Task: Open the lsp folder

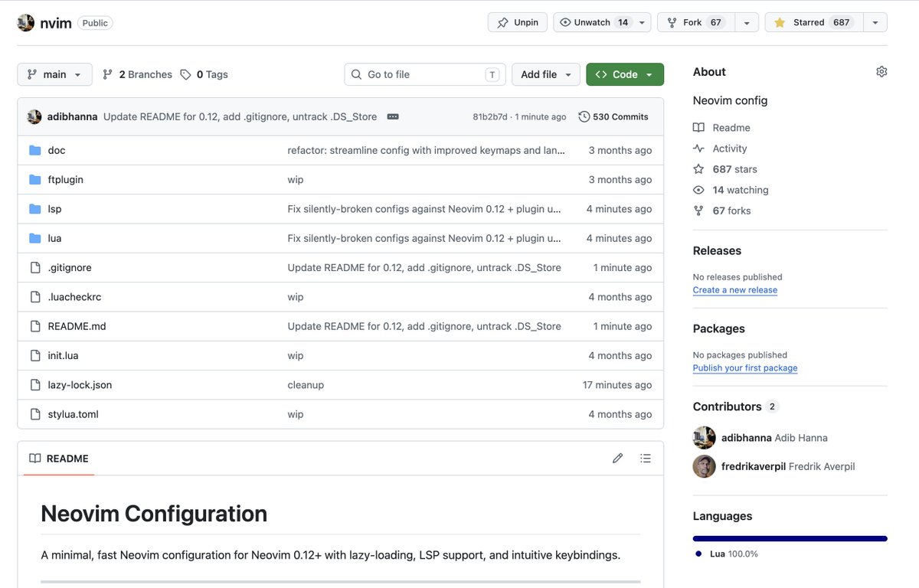Action: 54,209
